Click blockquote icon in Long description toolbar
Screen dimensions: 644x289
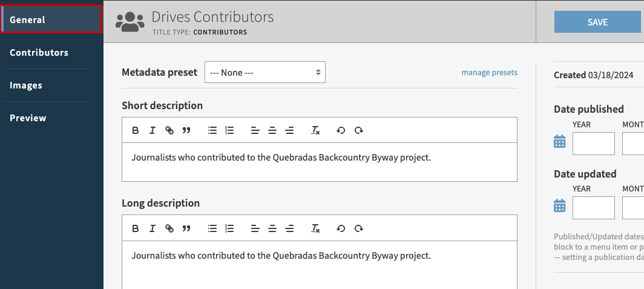(x=186, y=228)
